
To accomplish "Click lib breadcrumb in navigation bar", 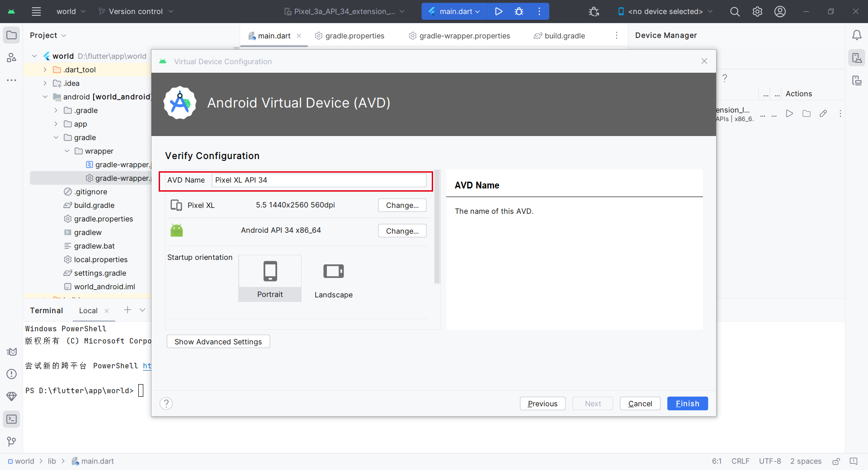I will point(52,461).
